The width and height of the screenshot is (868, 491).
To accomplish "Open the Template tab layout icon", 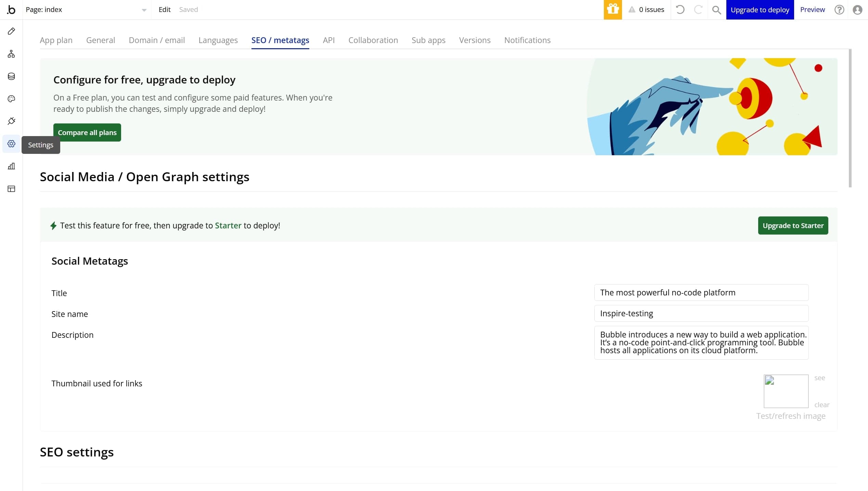I will pos(11,189).
